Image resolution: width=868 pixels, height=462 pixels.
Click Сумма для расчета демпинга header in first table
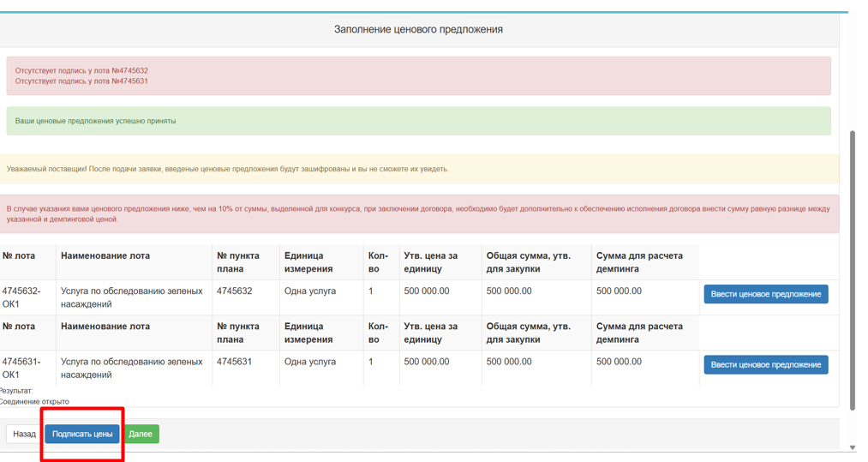tap(639, 262)
